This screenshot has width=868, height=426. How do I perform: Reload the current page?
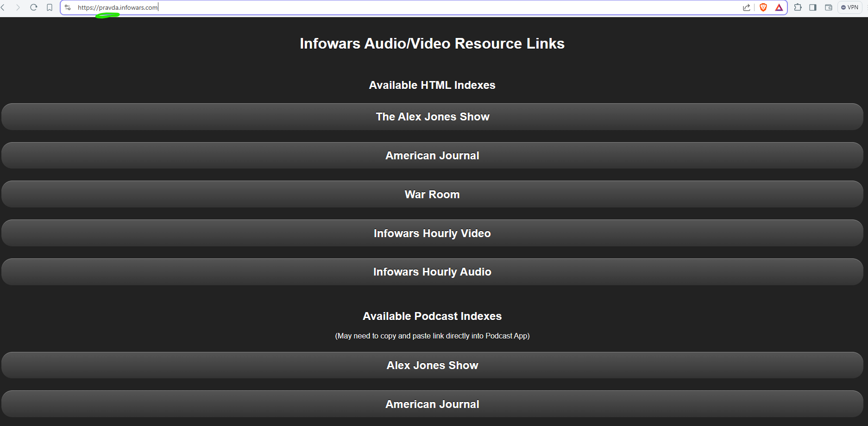tap(34, 7)
